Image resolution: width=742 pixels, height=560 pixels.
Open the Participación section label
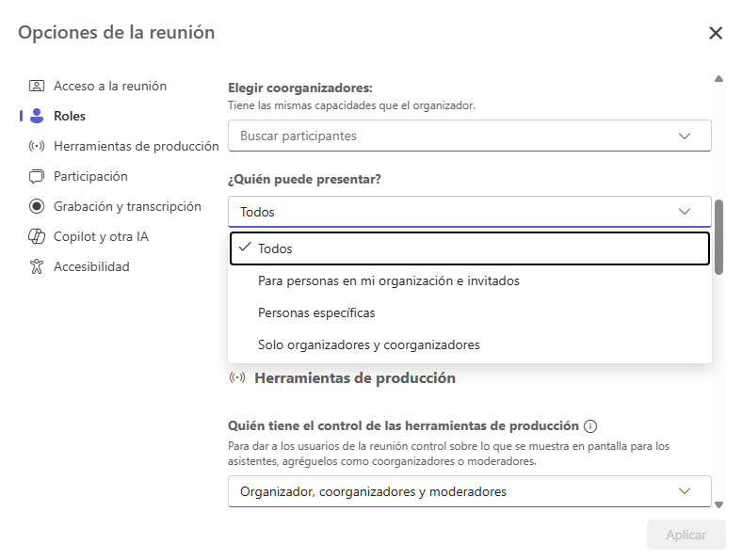coord(90,176)
